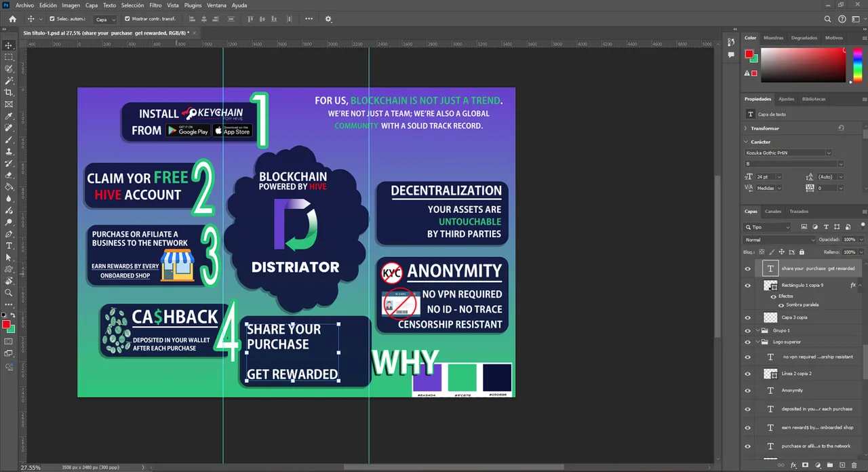Select the Eraser tool
Image resolution: width=868 pixels, height=472 pixels.
9,175
